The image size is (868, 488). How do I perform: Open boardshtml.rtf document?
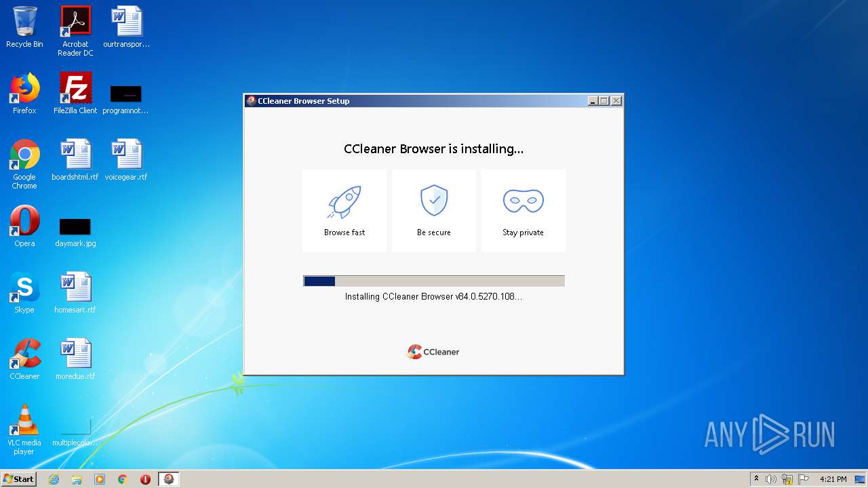click(75, 160)
